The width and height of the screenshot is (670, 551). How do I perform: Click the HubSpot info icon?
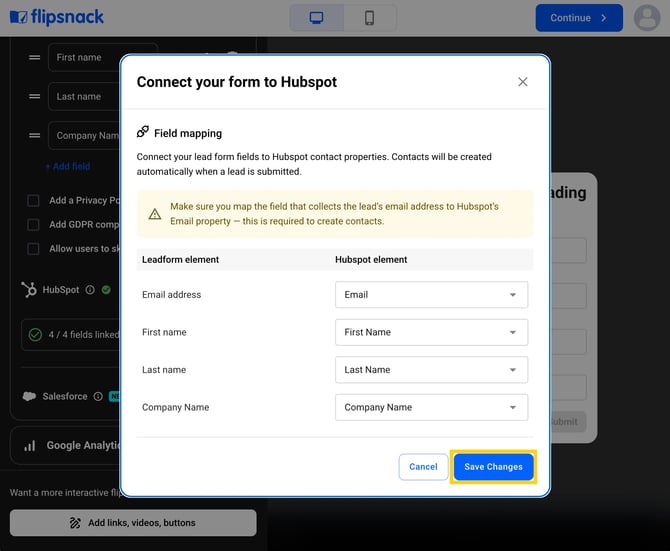pos(90,290)
